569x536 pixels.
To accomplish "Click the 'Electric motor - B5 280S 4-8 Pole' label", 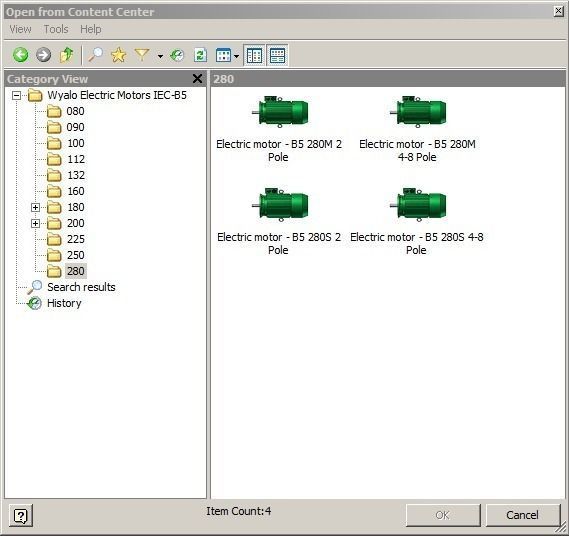I will click(x=417, y=243).
